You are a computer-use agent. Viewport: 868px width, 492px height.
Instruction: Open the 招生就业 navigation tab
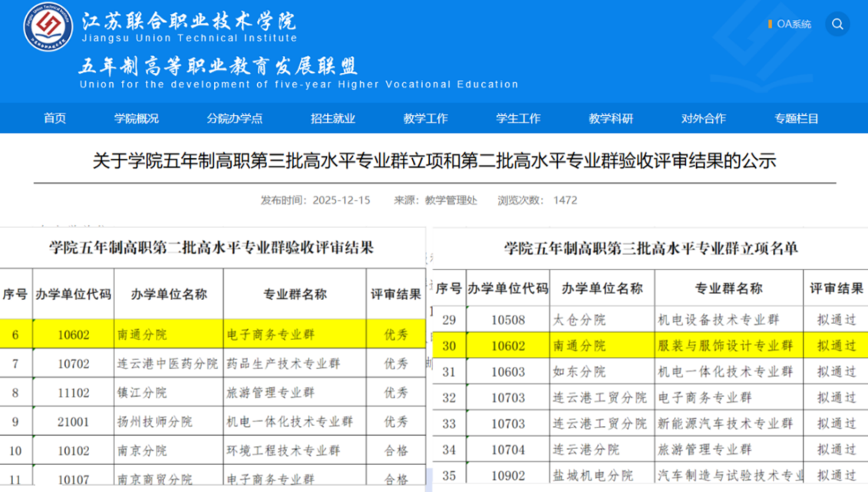(332, 118)
